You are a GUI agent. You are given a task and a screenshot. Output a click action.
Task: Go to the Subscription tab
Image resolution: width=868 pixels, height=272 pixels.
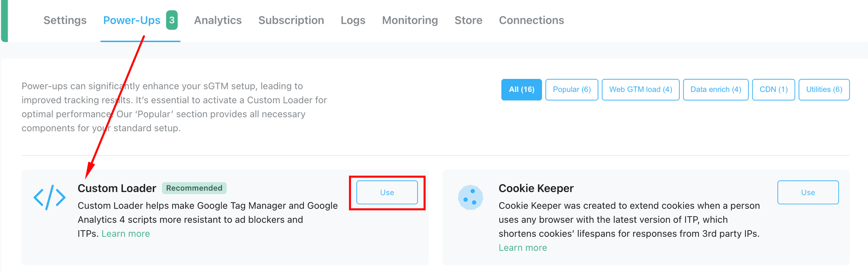[x=291, y=20]
